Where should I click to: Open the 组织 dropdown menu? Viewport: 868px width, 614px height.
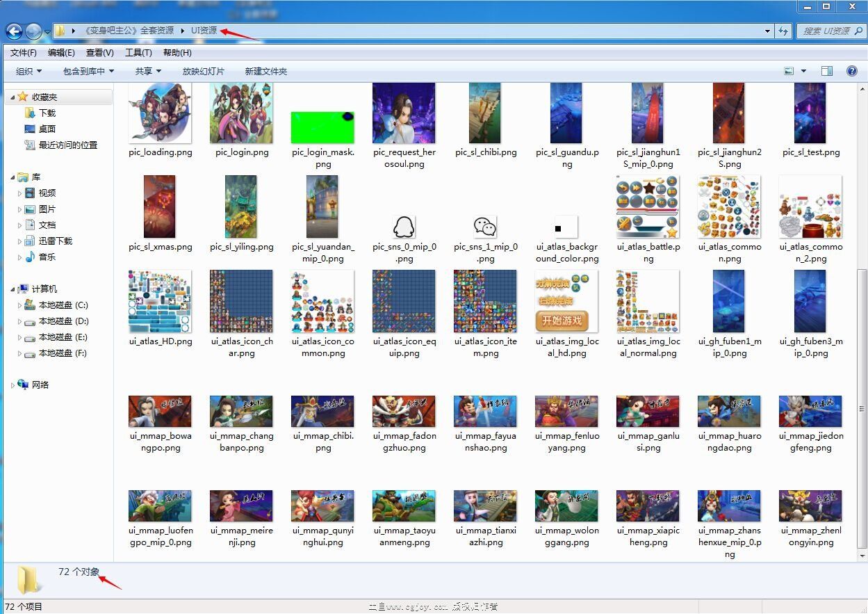28,71
